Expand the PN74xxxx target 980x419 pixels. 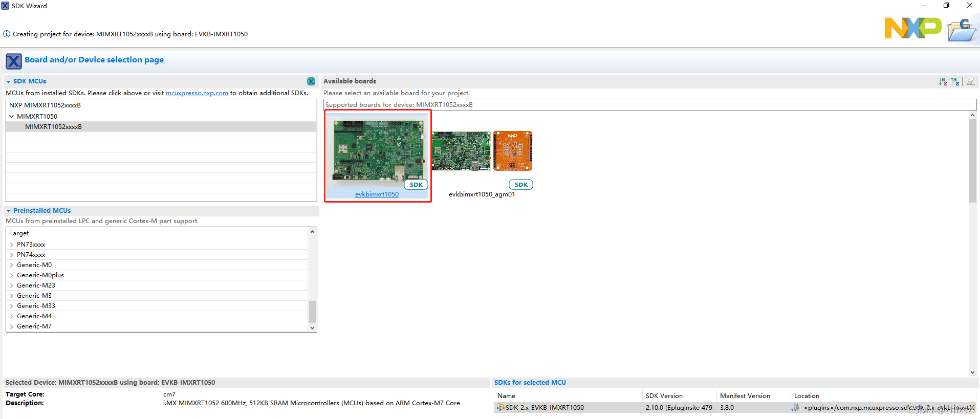pyautogui.click(x=12, y=255)
